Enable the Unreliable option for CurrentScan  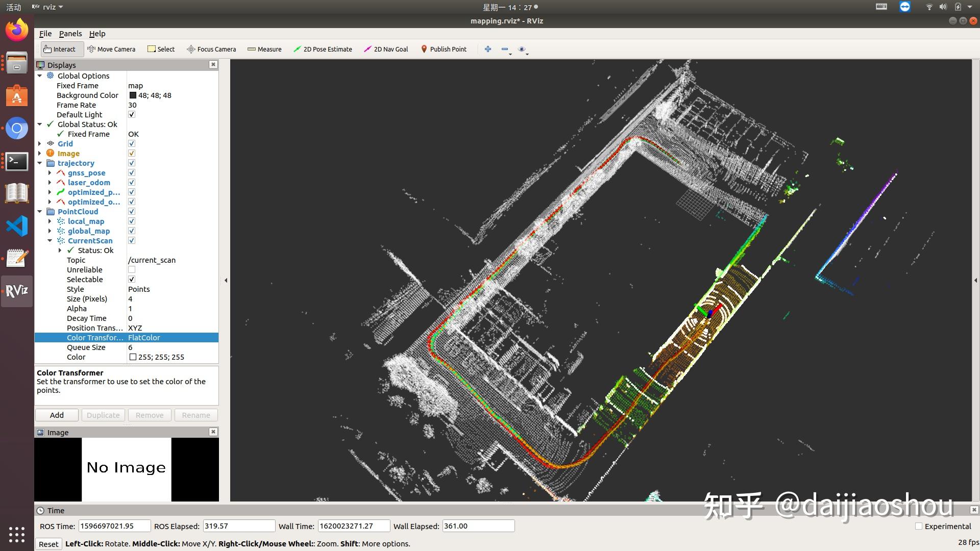point(132,269)
